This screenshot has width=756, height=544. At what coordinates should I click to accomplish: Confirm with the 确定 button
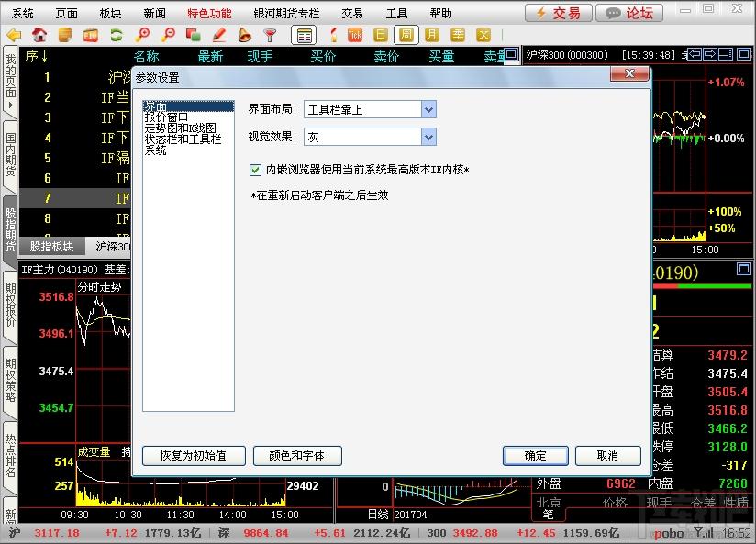tap(536, 456)
